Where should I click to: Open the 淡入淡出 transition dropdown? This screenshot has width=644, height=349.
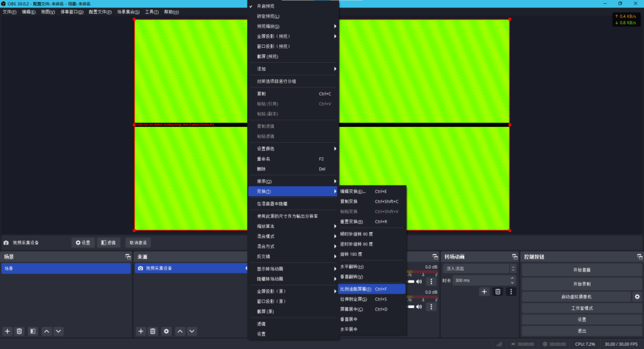click(x=479, y=269)
